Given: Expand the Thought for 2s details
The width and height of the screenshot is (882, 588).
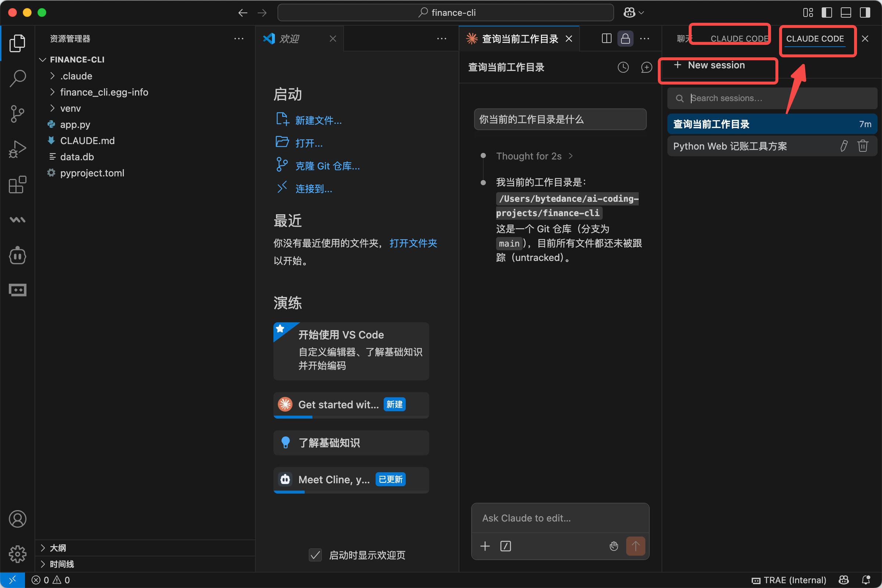Looking at the screenshot, I should pos(534,156).
